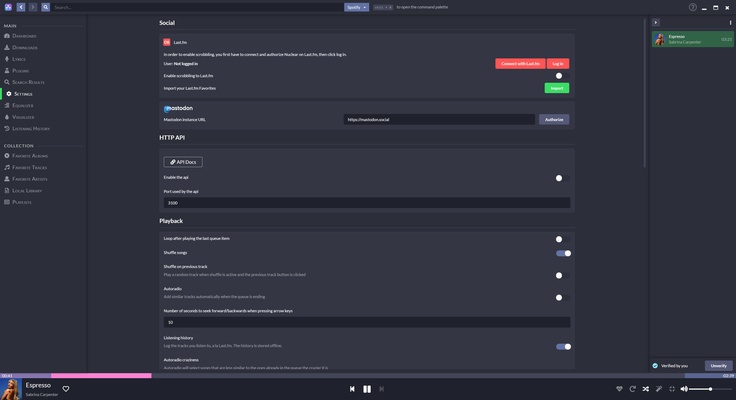Toggle Shuffle on previous track switch
The width and height of the screenshot is (736, 400).
pos(563,275)
